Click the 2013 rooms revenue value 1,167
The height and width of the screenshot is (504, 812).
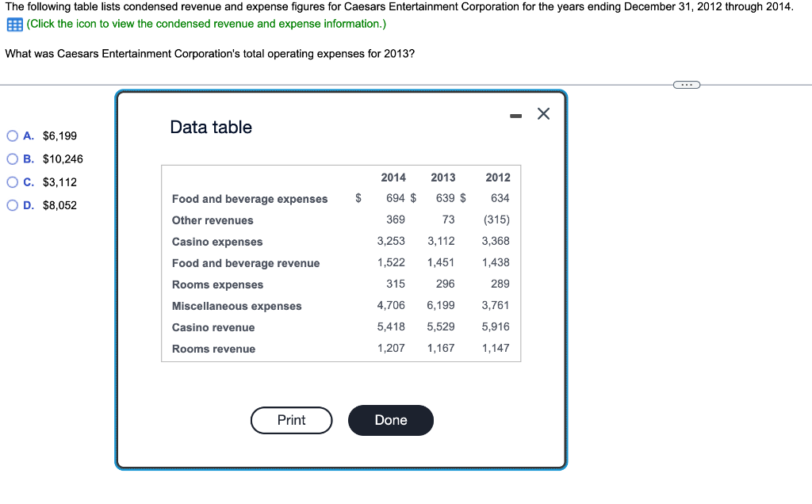441,348
